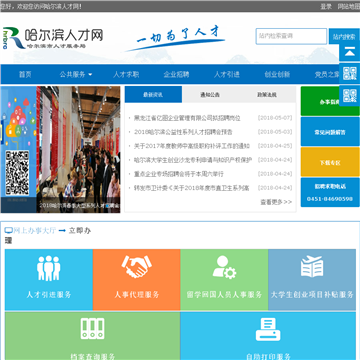This screenshot has height=360, width=360.
Task: Click the handshake icon for 人事代理服务
Action: pos(137,267)
